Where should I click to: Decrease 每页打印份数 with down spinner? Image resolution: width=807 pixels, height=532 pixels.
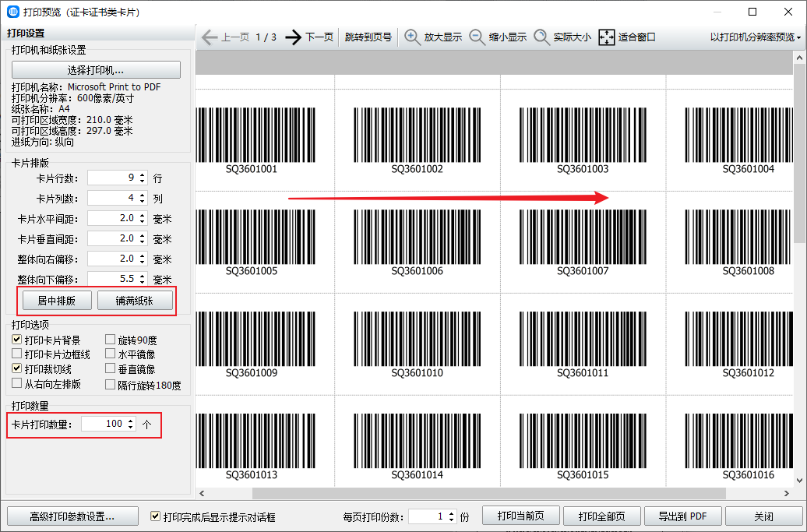pyautogui.click(x=451, y=520)
